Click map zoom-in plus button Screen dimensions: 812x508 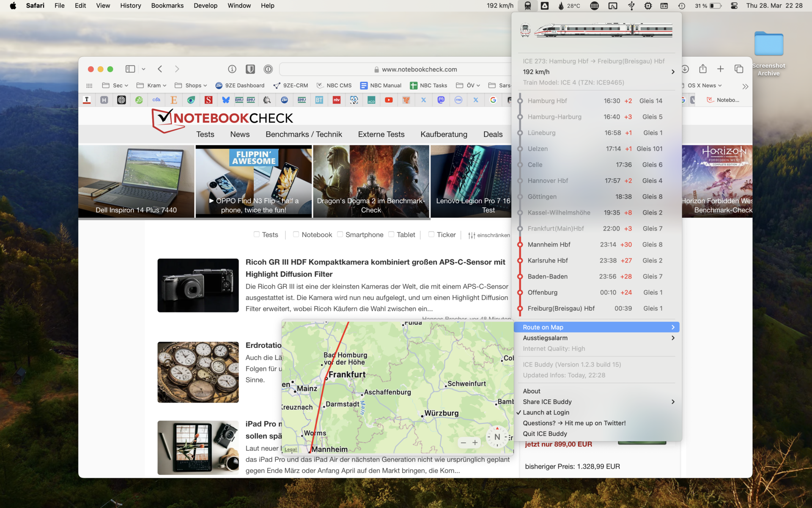pyautogui.click(x=475, y=442)
